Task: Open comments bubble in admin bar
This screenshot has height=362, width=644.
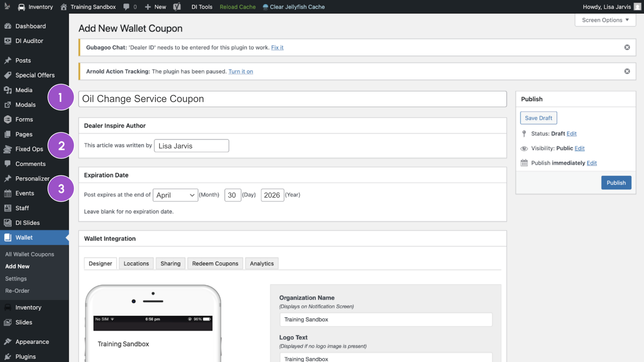Action: coord(130,7)
